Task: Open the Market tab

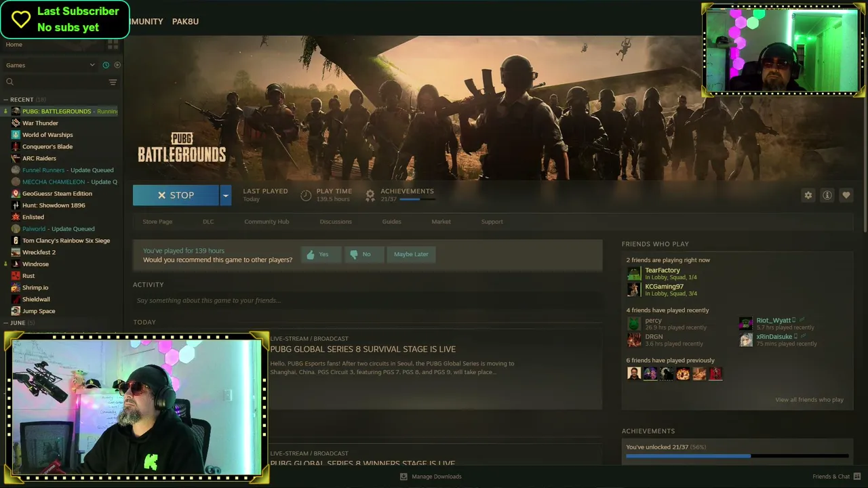Action: click(x=441, y=222)
